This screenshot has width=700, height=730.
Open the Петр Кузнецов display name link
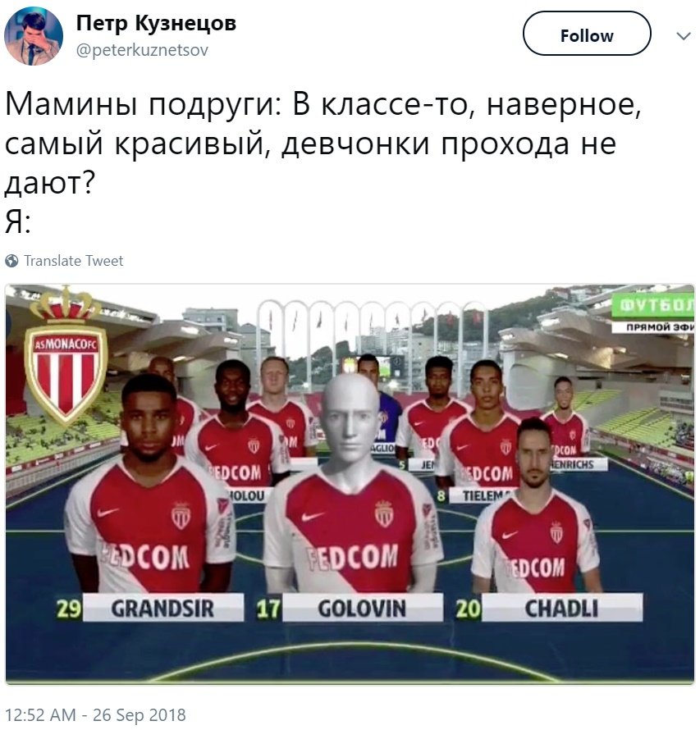(156, 22)
